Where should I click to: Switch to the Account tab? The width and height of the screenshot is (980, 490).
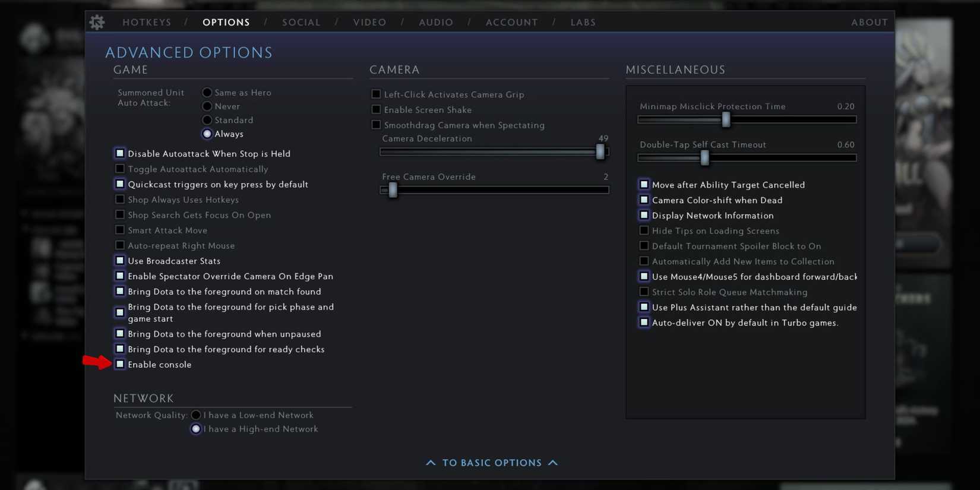tap(512, 23)
